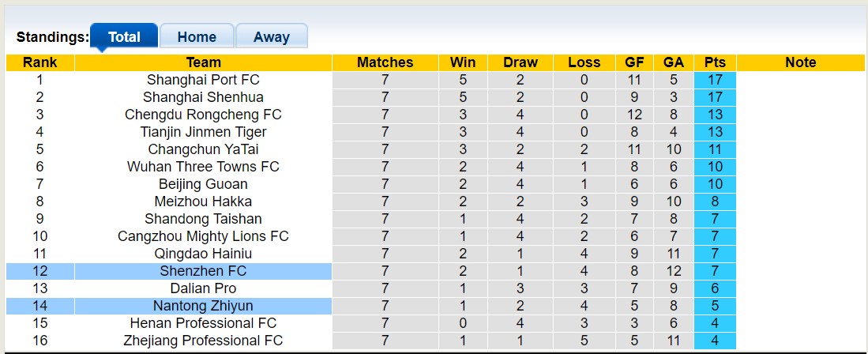The width and height of the screenshot is (868, 354).
Task: Open the Shanghai Shenhua team link
Action: (x=203, y=97)
